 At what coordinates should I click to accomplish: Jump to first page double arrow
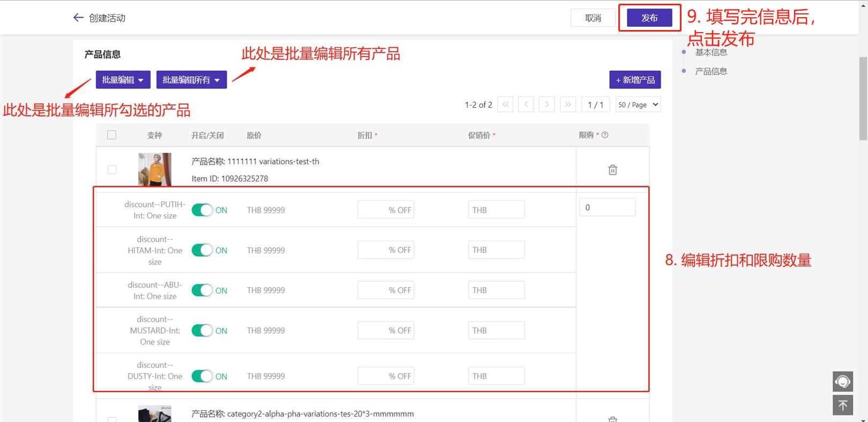coord(505,104)
